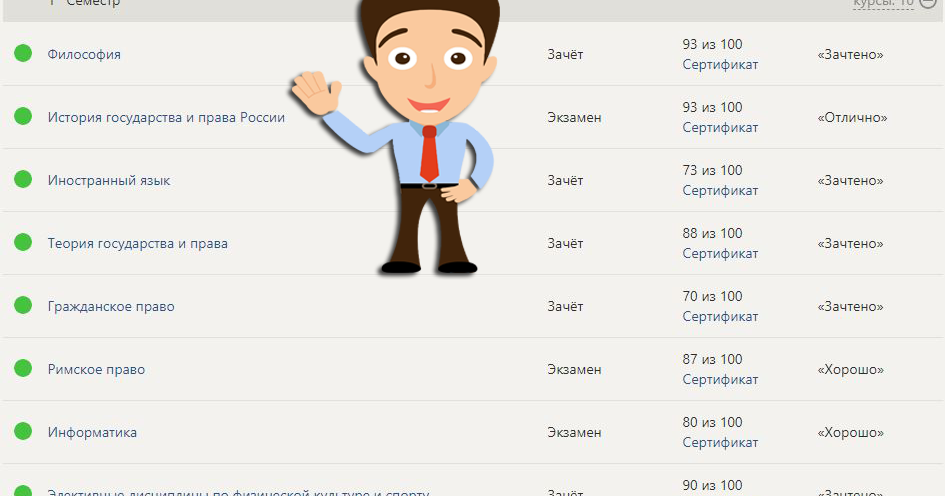Open the Иностранный язык course
Viewport: 945px width, 496px height.
coord(108,180)
